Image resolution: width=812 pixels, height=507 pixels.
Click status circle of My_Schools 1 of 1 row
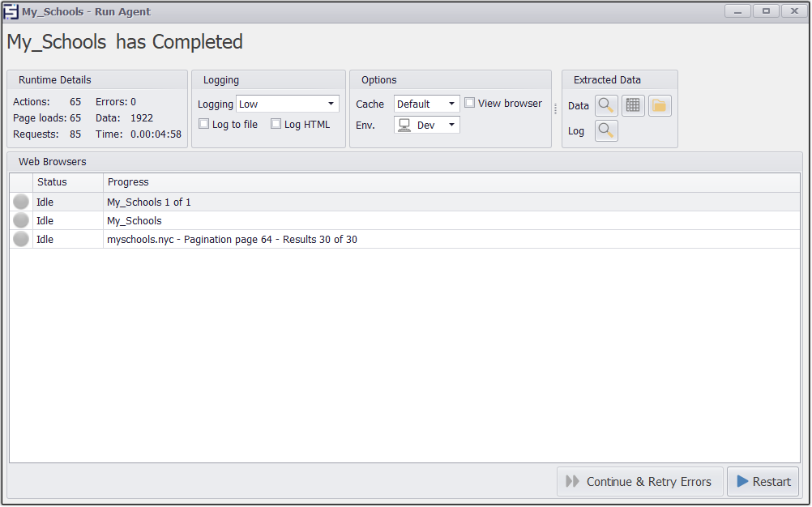(x=21, y=202)
